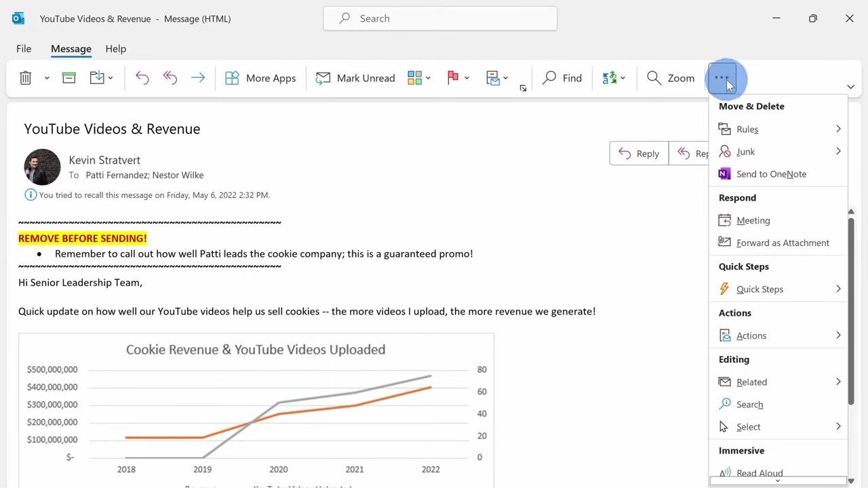Open the Junk submenu
This screenshot has width=868, height=488.
coord(778,151)
